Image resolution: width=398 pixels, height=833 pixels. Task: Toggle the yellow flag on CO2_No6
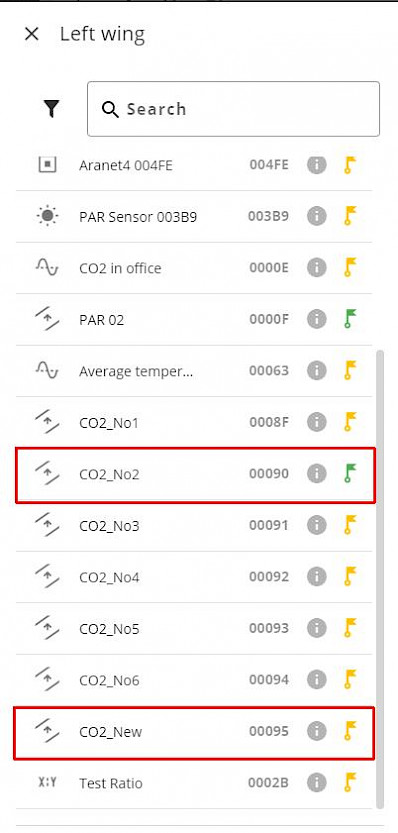pos(350,679)
